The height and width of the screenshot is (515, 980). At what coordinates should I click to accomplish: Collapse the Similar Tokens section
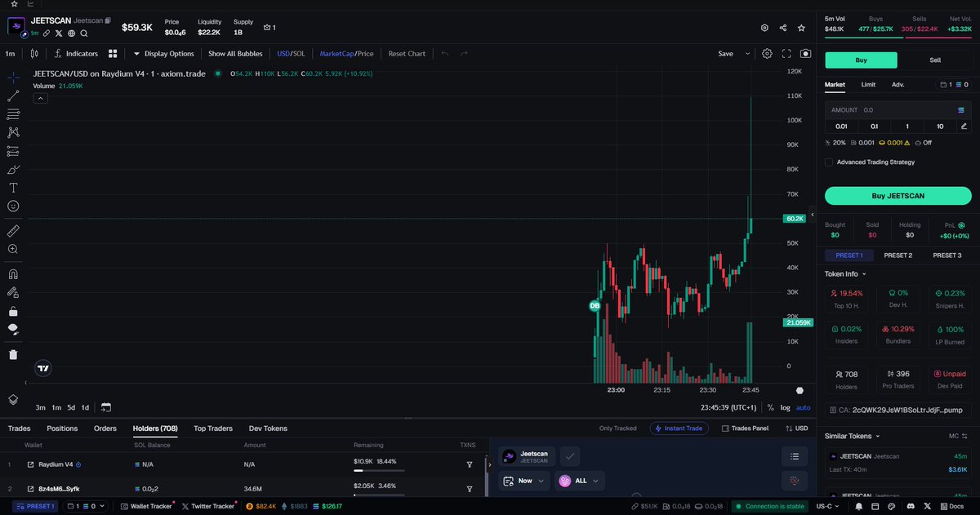(852, 436)
